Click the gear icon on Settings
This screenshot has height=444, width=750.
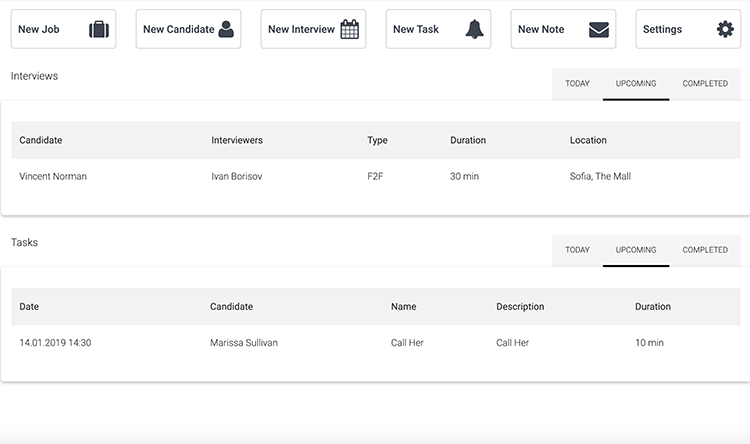[725, 29]
